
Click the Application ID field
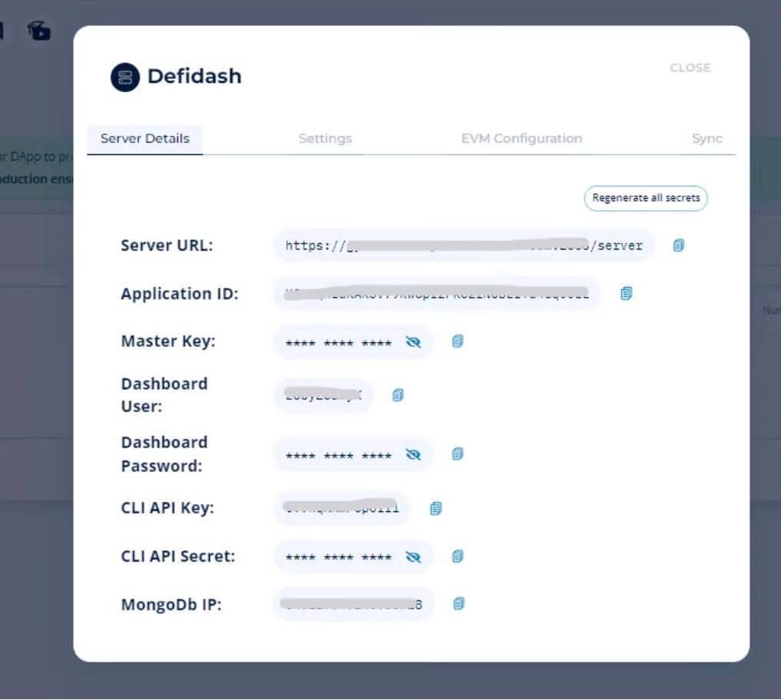tap(437, 294)
